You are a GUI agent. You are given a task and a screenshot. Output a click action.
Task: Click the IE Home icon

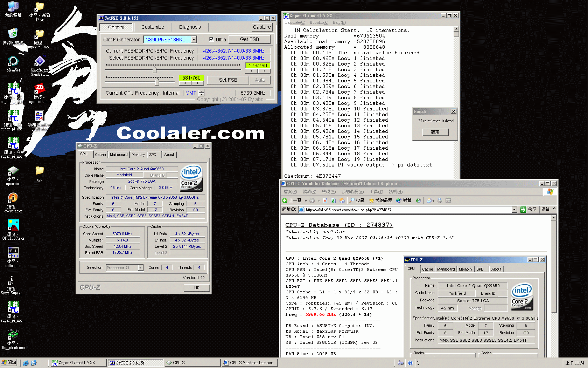point(342,200)
